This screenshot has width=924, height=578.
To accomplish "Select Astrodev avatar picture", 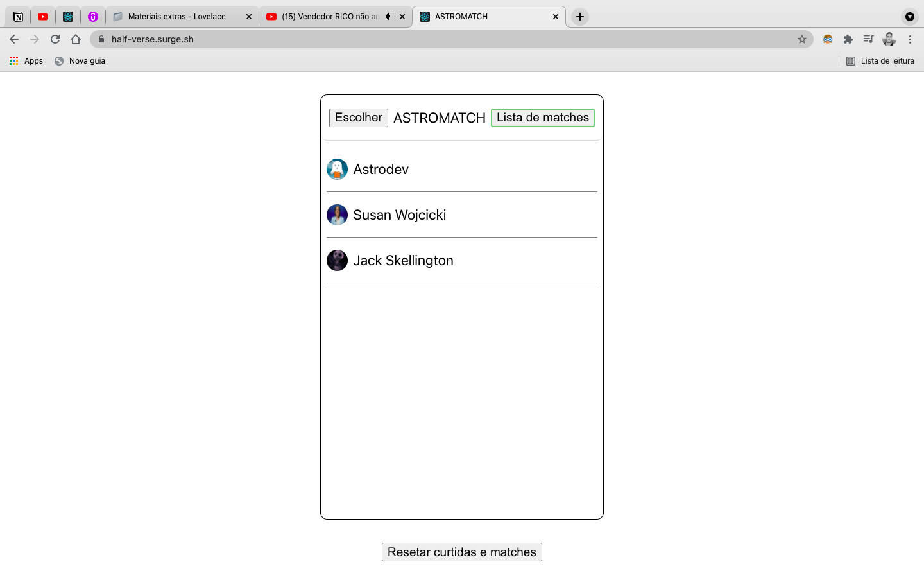I will point(337,169).
